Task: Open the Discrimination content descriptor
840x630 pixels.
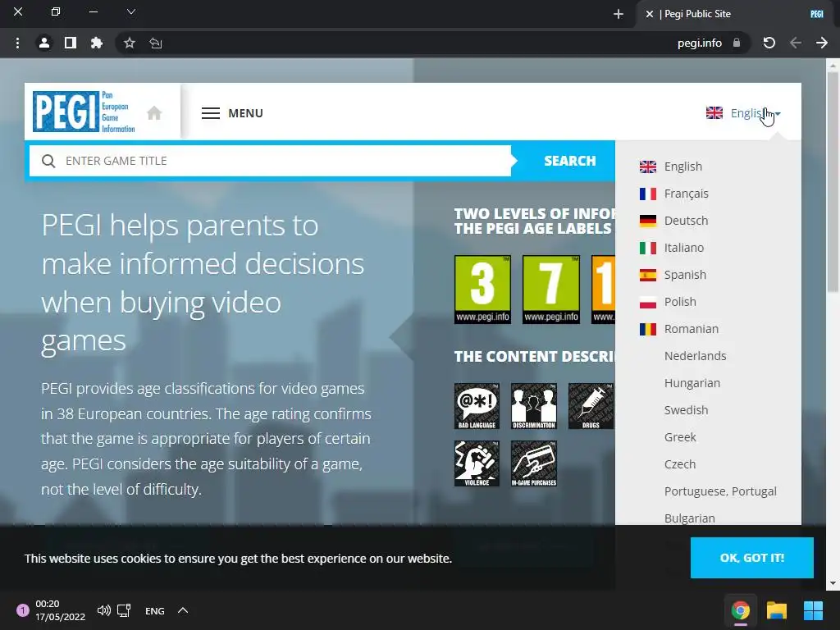Action: [x=533, y=406]
